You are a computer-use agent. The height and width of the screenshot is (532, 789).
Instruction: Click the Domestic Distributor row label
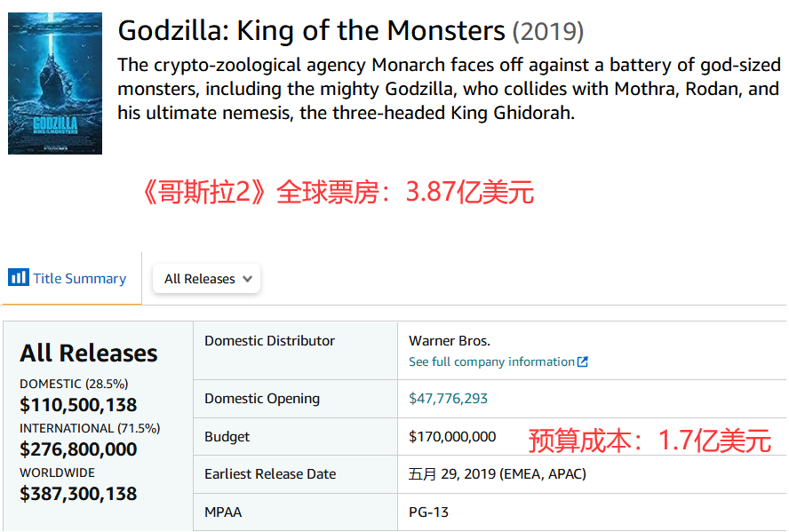tap(269, 340)
